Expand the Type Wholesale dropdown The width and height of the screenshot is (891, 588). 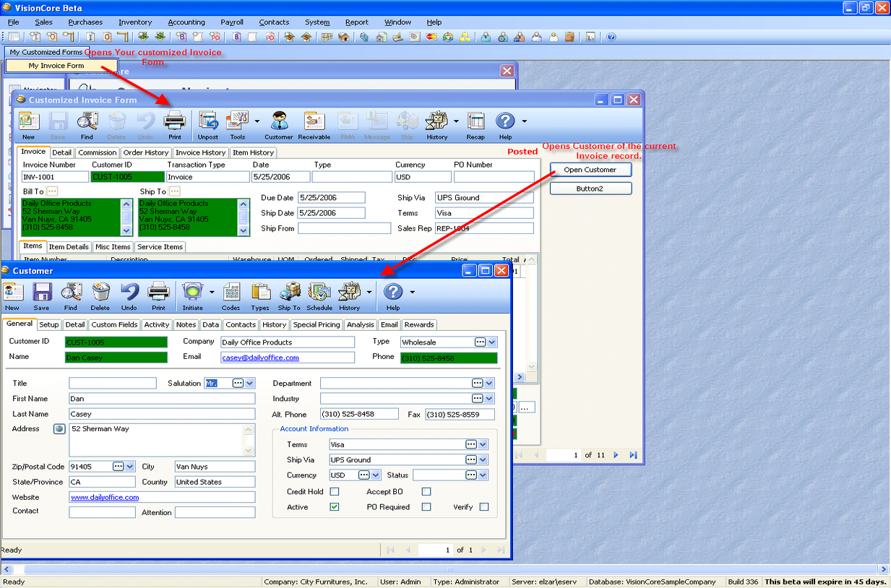(492, 342)
